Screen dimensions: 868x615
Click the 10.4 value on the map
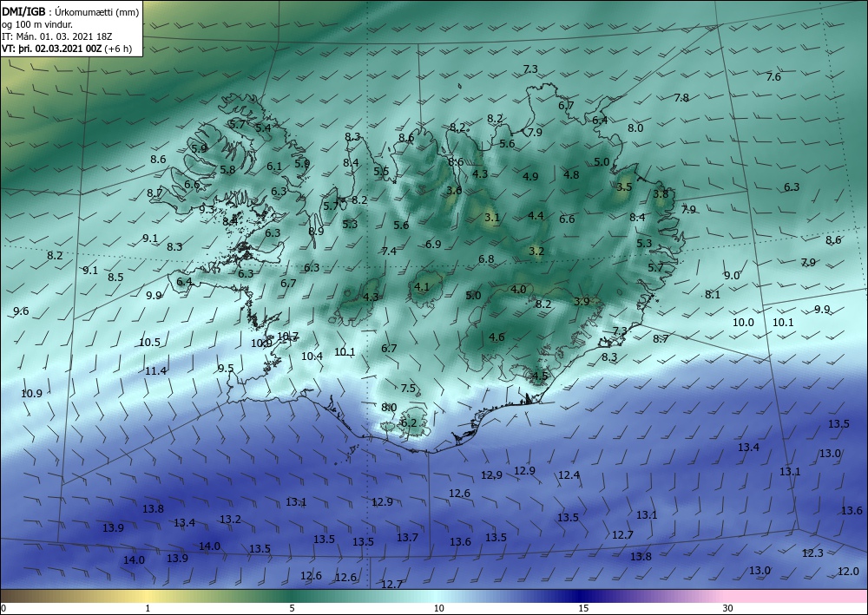(312, 357)
